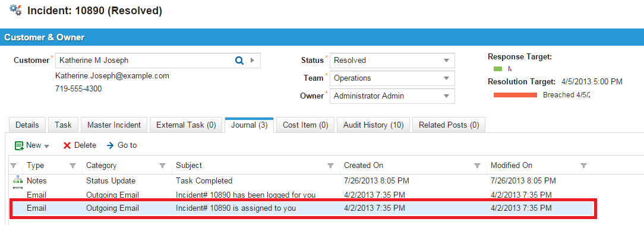Open the Created On column filter icon
The image size is (644, 225).
point(477,166)
